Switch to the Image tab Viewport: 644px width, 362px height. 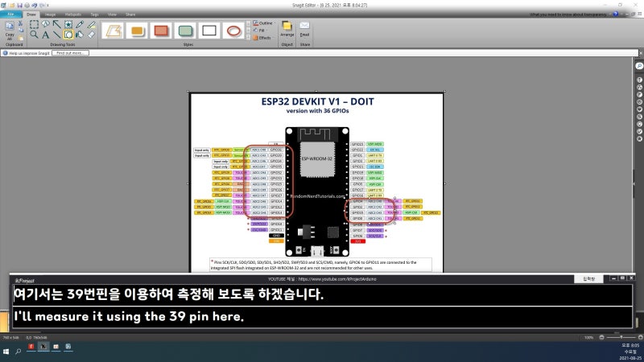(x=50, y=14)
